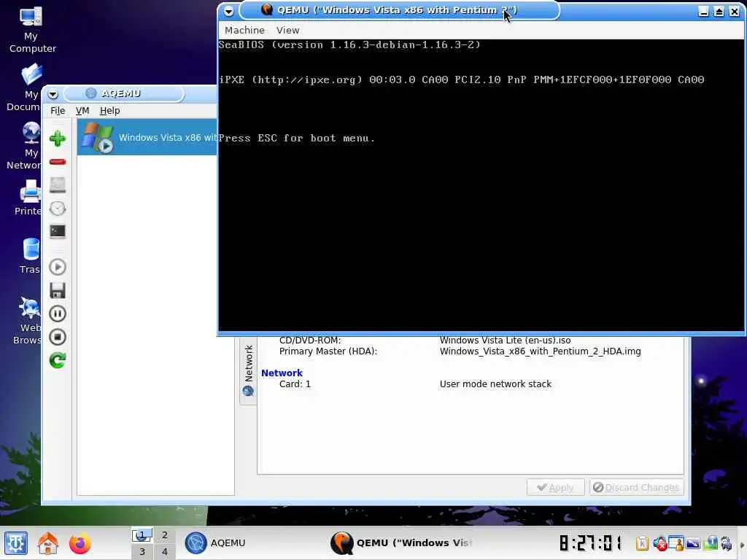Click the Discard Changes button
This screenshot has height=560, width=747.
tap(636, 487)
